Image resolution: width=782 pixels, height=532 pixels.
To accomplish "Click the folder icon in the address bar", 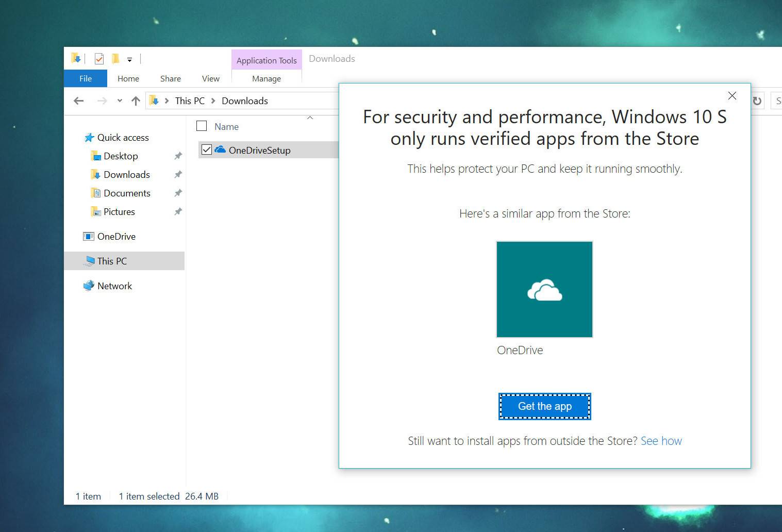I will [154, 101].
